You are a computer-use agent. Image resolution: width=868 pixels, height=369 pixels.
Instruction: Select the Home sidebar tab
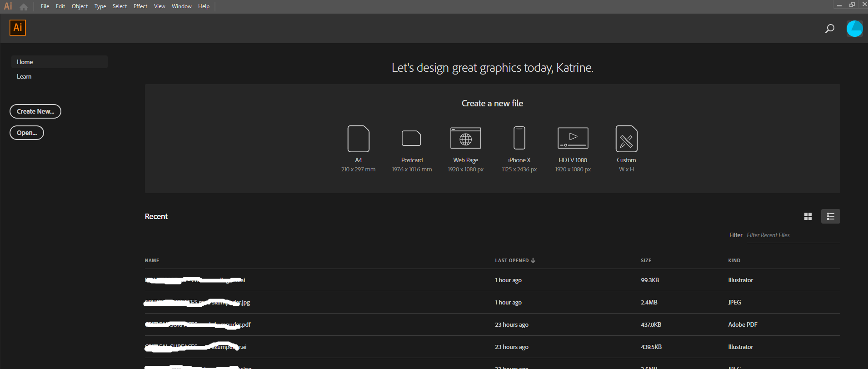pos(59,62)
